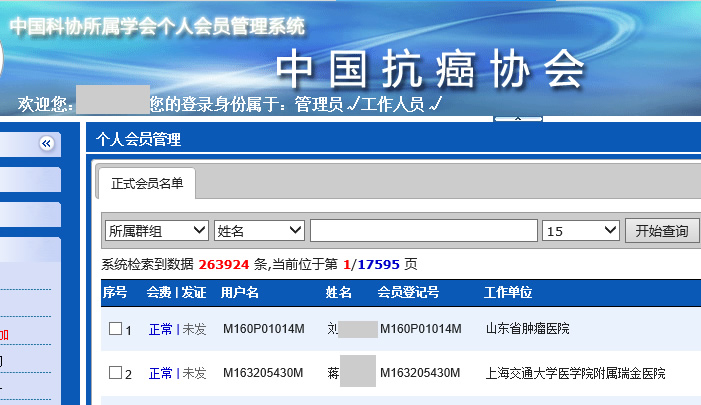Click 山东省肿瘤医院 workplace cell
The width and height of the screenshot is (701, 405).
pos(528,329)
